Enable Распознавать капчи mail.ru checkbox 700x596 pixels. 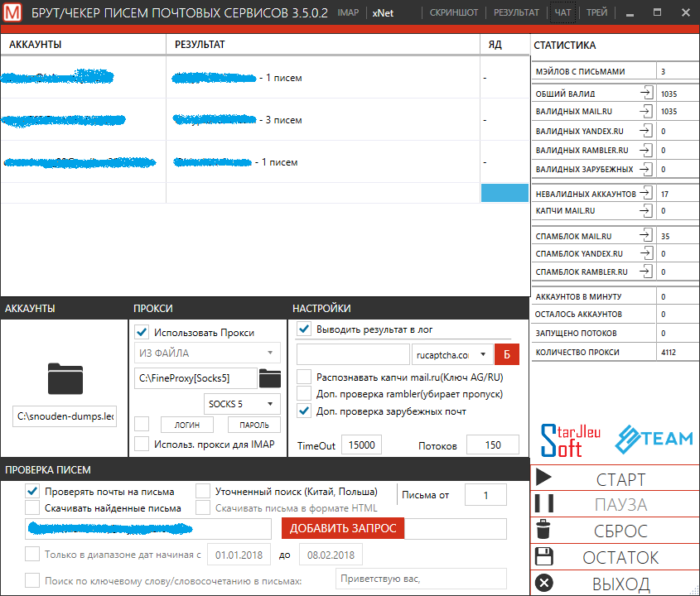(304, 377)
